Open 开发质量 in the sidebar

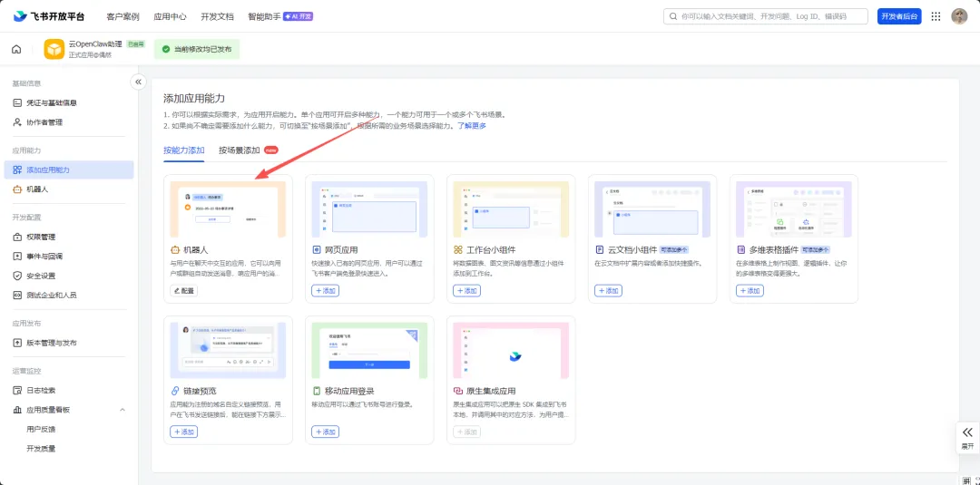pos(41,448)
